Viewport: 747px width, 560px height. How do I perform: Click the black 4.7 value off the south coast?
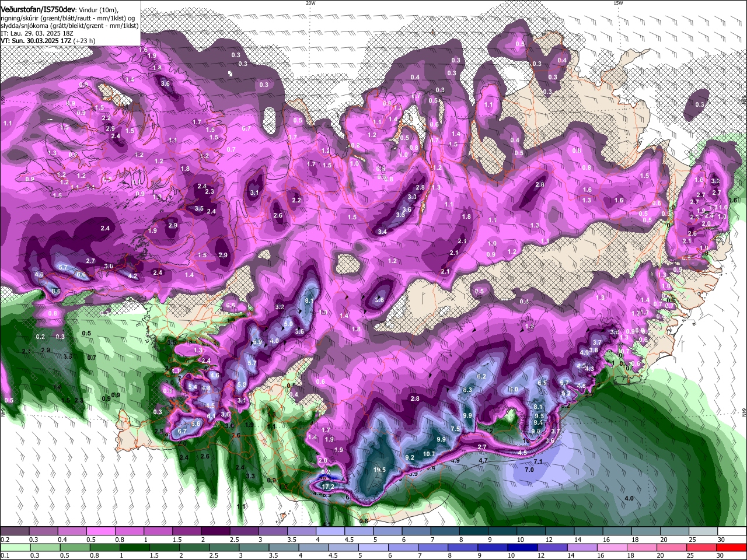tap(483, 460)
